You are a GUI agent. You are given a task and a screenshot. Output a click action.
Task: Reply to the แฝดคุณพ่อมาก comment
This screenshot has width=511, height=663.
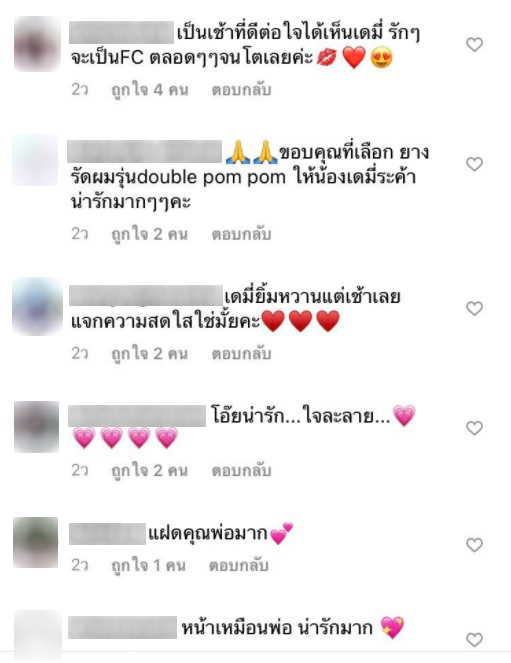pos(238,566)
